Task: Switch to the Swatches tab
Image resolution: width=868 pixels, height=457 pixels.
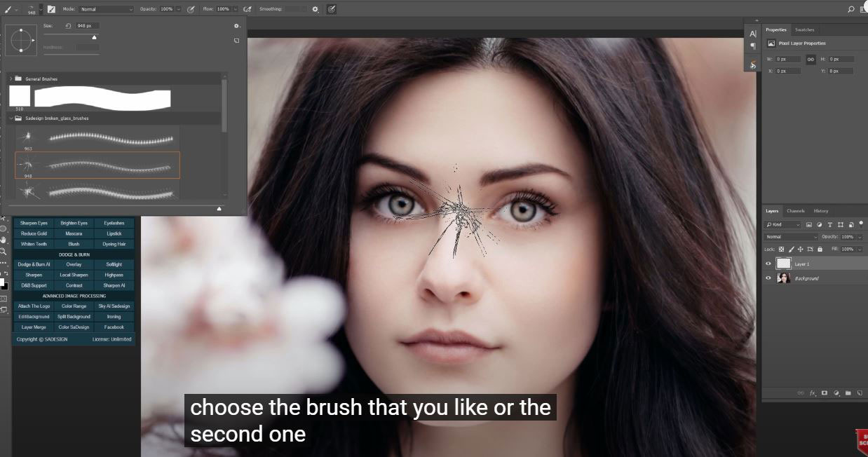Action: pyautogui.click(x=804, y=29)
